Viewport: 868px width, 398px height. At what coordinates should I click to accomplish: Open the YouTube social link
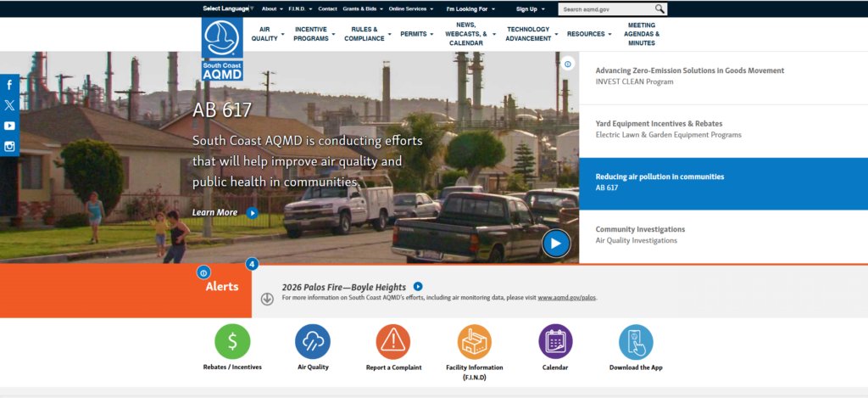[9, 126]
